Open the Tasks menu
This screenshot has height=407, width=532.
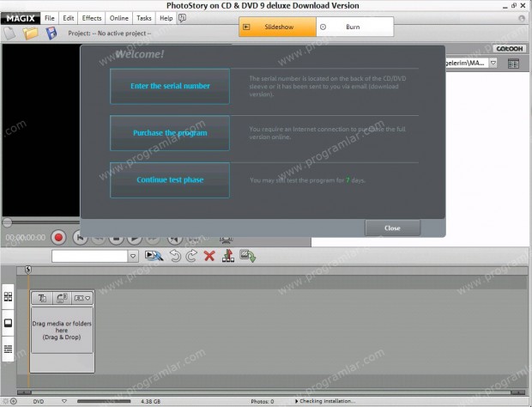(144, 18)
